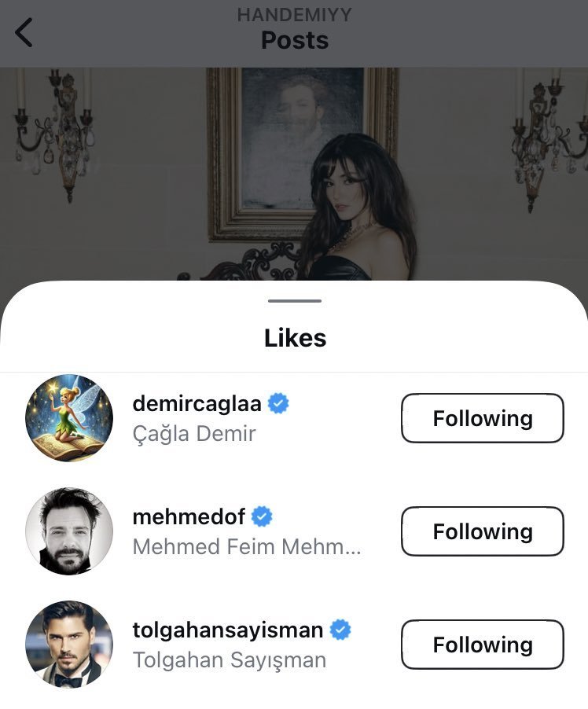Open tolgahansayisman's profile picture
This screenshot has height=709, width=588.
click(x=69, y=645)
